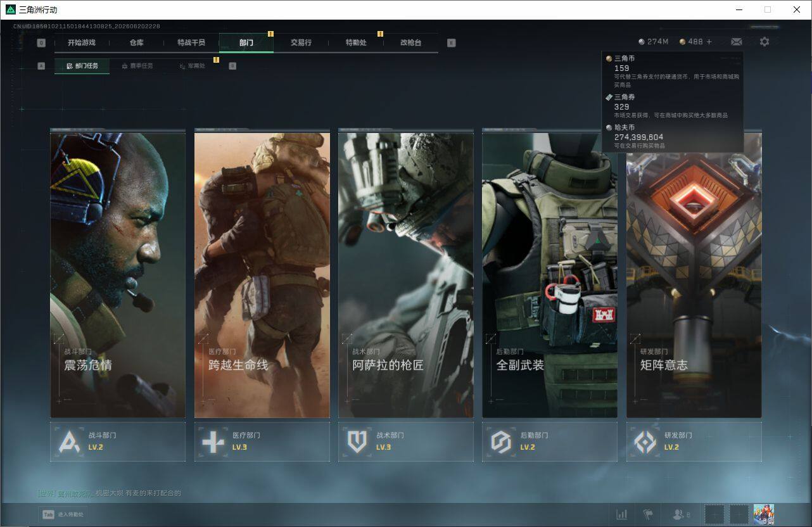Click the 三角币 coin icon in tooltip
812x527 pixels.
pyautogui.click(x=609, y=58)
